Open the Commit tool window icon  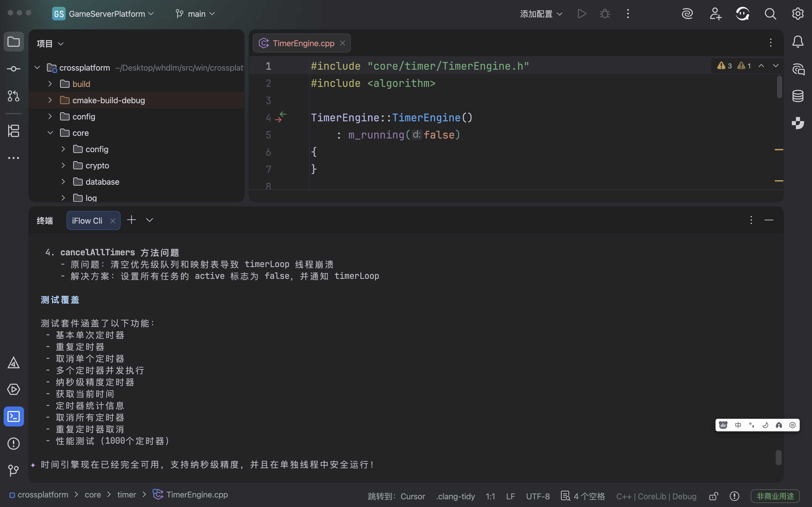tap(13, 69)
